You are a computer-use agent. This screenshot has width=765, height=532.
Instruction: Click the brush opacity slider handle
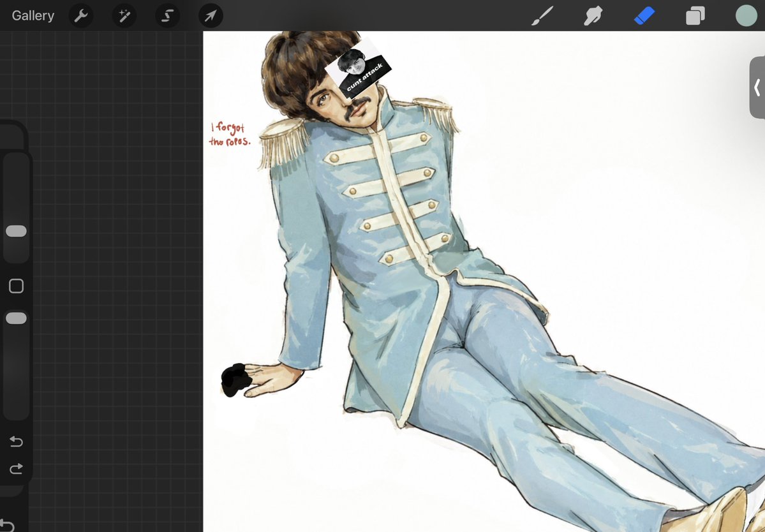click(16, 318)
